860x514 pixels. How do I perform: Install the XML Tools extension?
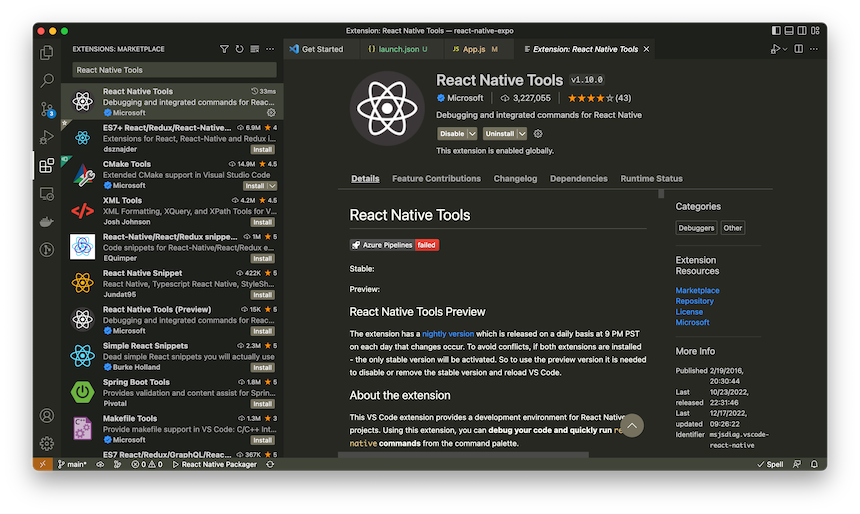(263, 222)
